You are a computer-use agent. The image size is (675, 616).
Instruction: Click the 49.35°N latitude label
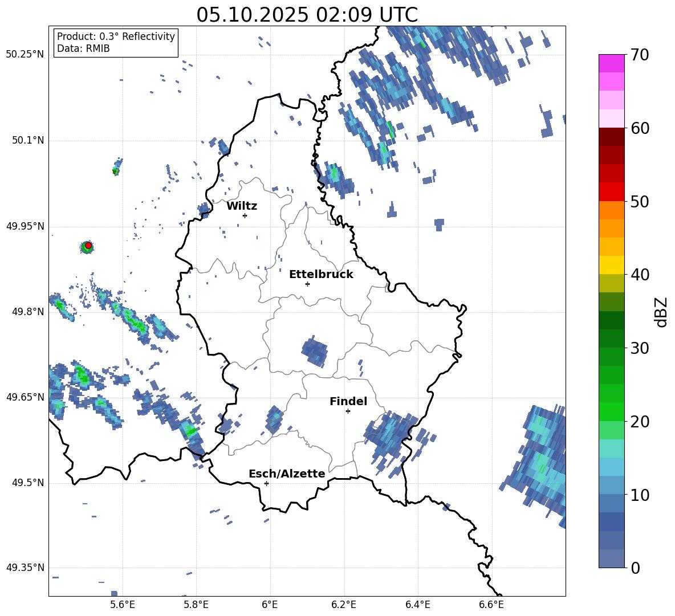click(x=25, y=568)
